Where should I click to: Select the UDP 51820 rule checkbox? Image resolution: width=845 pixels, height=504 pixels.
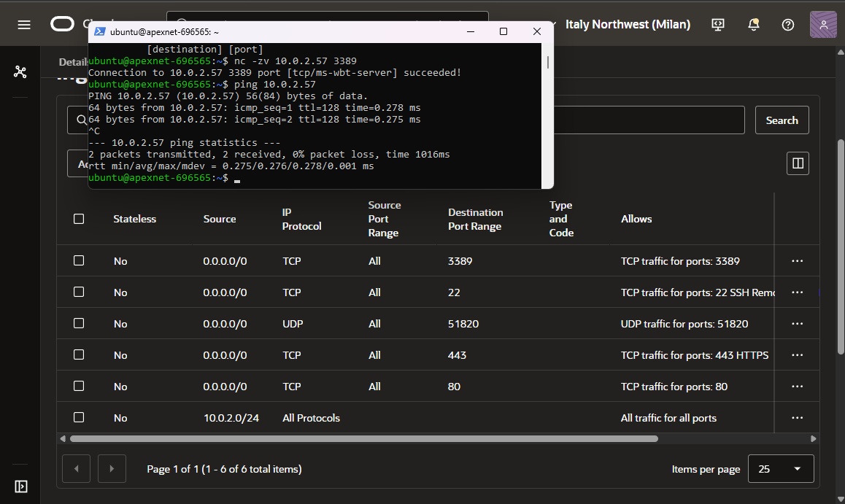tap(79, 323)
